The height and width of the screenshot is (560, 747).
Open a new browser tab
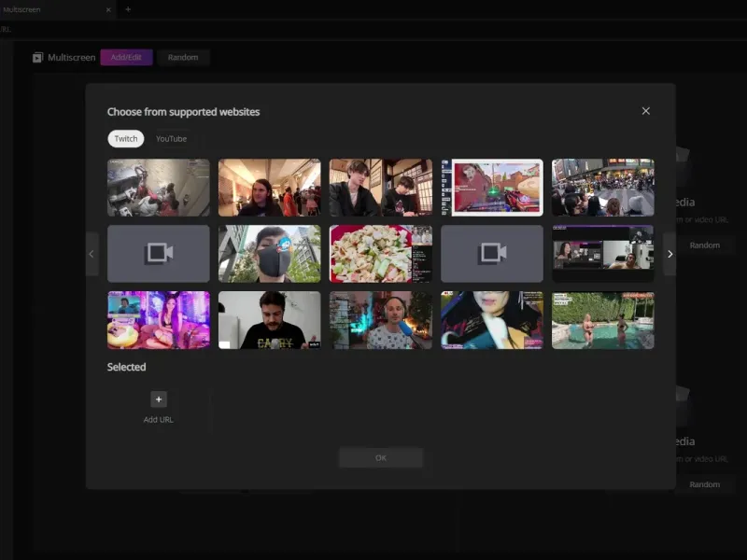[x=128, y=9]
